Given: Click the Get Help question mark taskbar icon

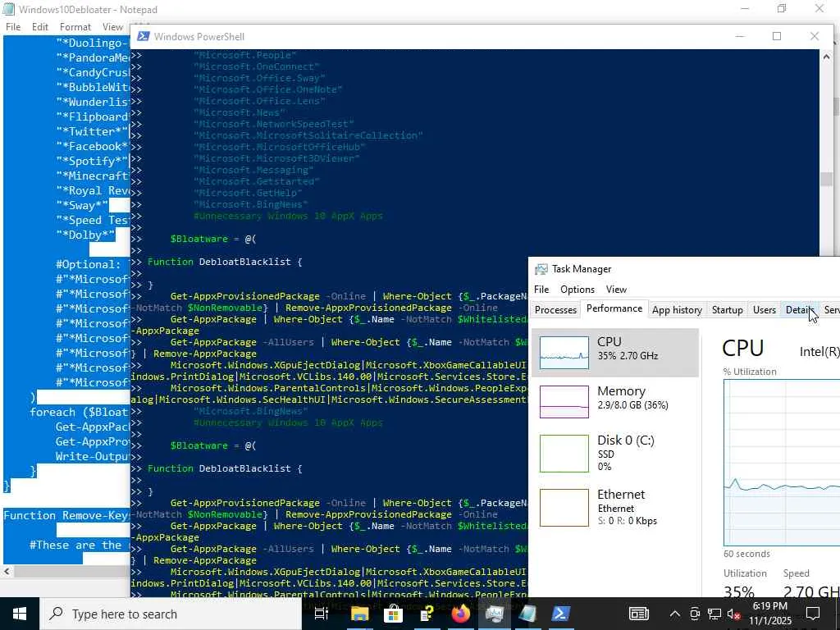Looking at the screenshot, I should (427, 614).
